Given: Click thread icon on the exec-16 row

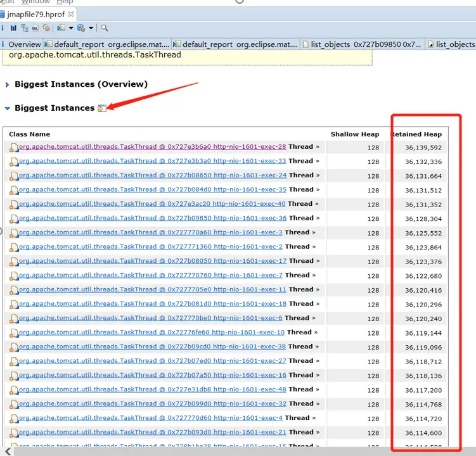Looking at the screenshot, I should point(14,376).
